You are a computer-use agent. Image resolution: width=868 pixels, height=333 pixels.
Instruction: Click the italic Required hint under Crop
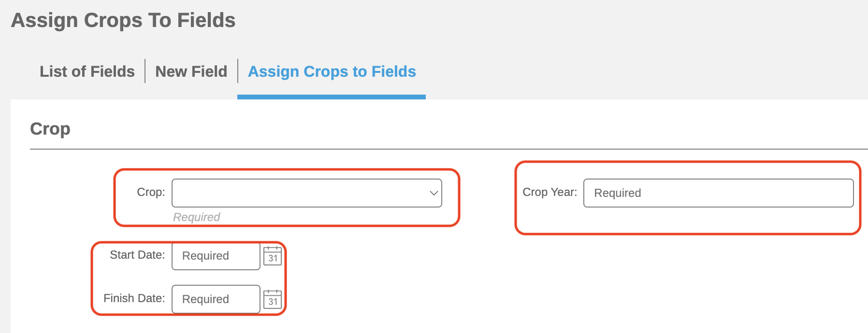(196, 217)
